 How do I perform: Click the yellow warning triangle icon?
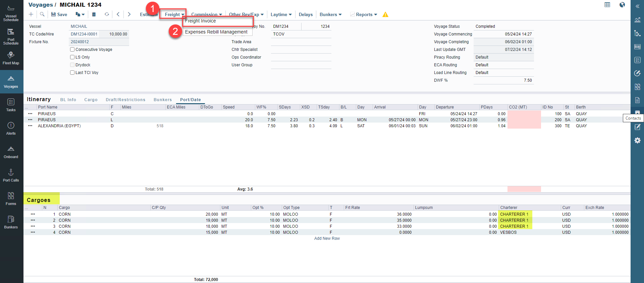(x=385, y=14)
